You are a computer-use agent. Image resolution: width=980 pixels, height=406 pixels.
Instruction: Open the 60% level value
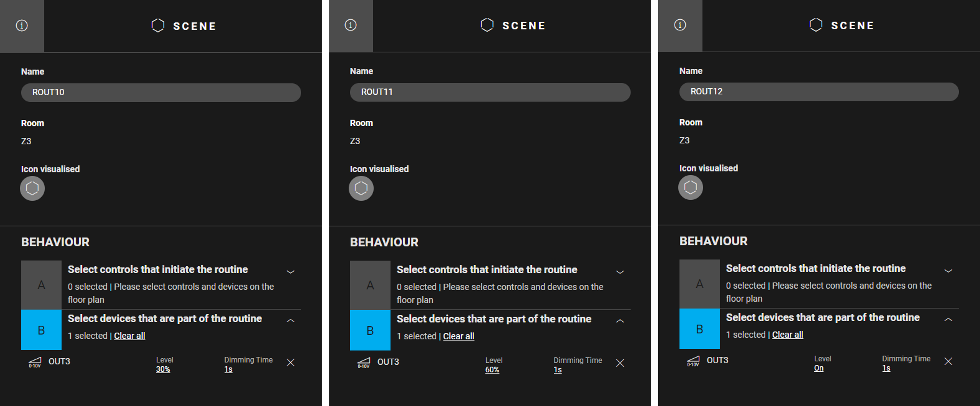492,370
